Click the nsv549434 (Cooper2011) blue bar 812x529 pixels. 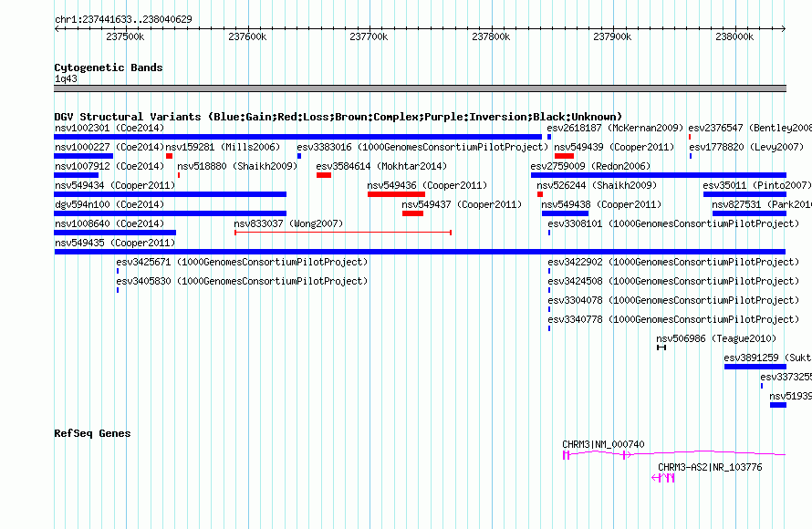170,194
